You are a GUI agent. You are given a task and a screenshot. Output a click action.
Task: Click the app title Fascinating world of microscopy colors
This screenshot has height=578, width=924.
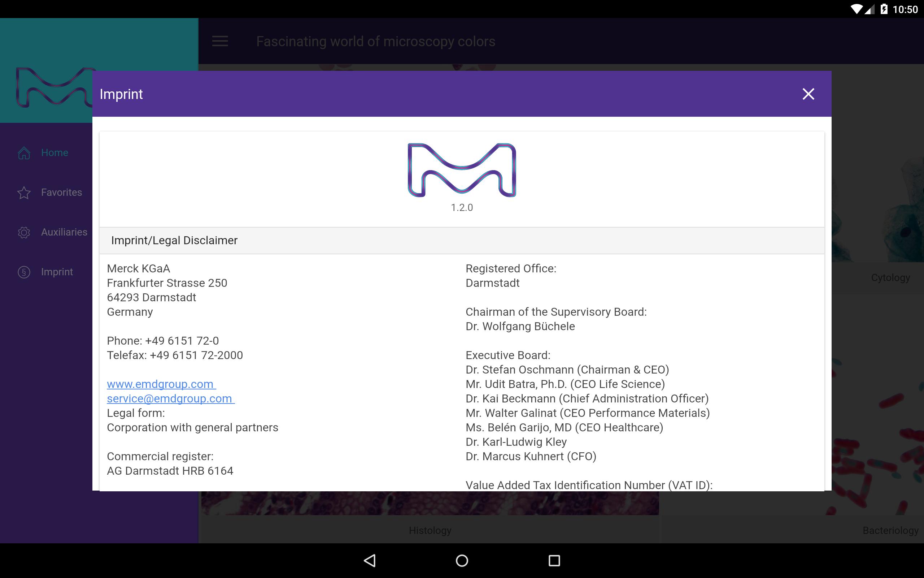(376, 41)
